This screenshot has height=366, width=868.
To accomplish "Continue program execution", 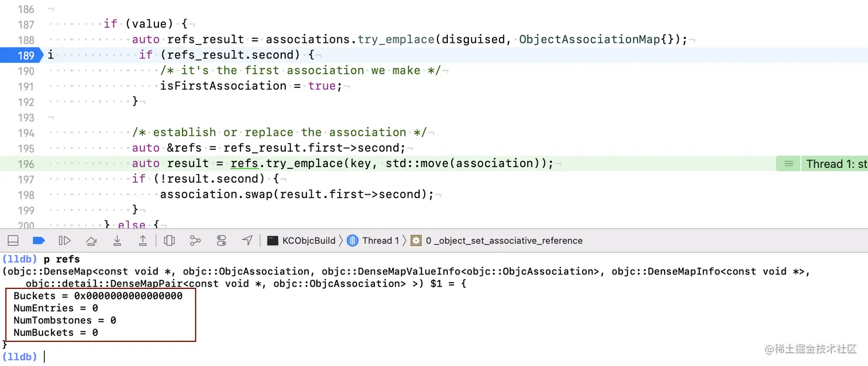I will 65,241.
